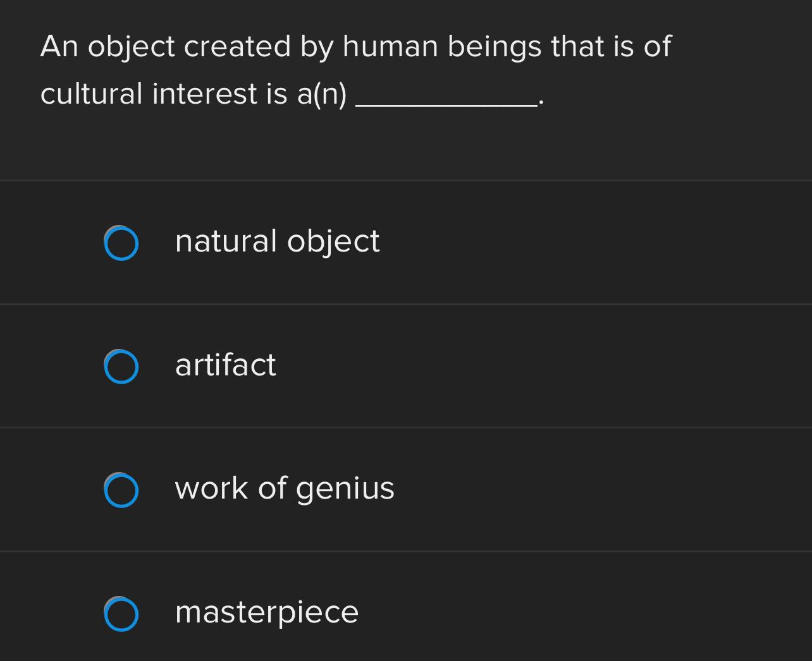The image size is (812, 661).
Task: Click the natural object answer row
Action: tap(405, 241)
